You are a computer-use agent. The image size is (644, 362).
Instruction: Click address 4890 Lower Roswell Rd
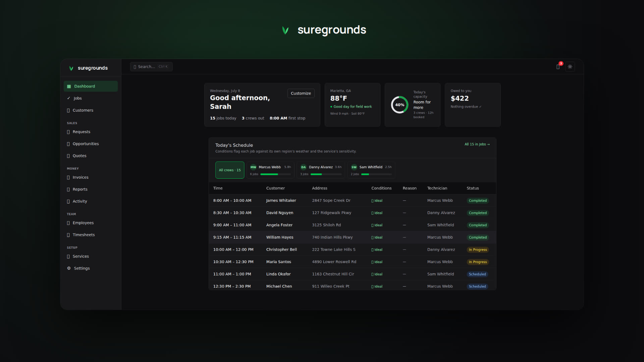click(334, 262)
